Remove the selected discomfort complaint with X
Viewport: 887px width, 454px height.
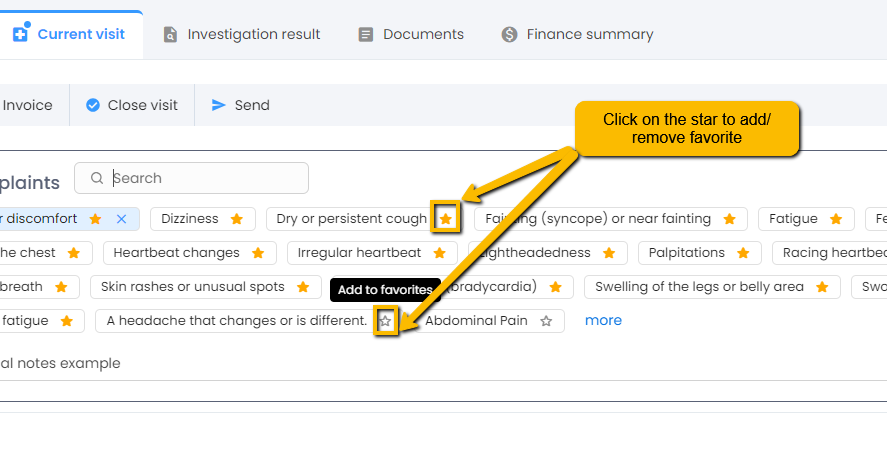pos(121,219)
